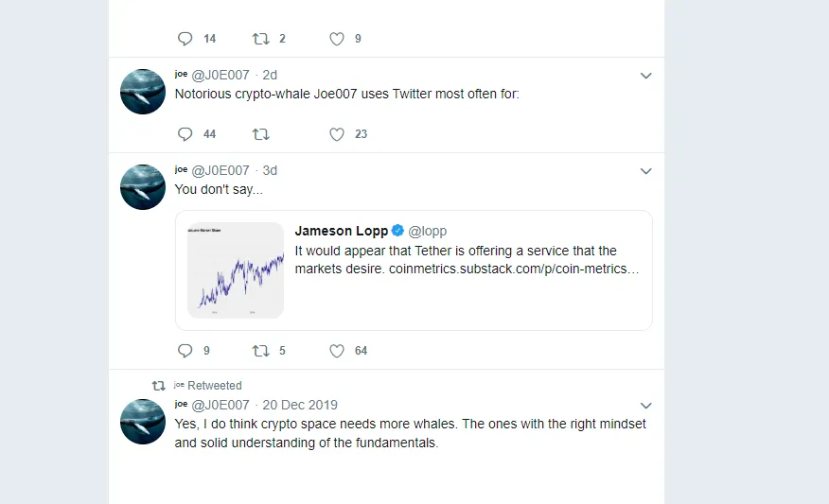Reply to the "You don't say..." tweet
Image resolution: width=829 pixels, height=504 pixels.
(185, 351)
